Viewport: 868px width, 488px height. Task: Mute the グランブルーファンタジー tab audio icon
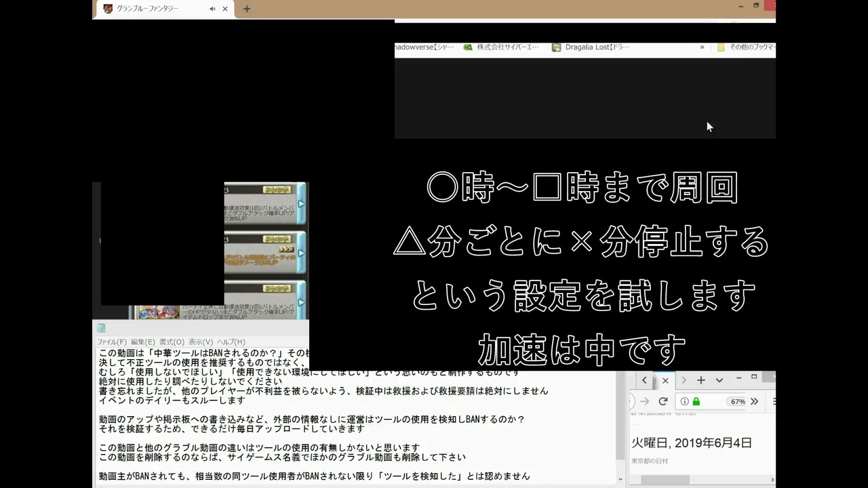(212, 9)
